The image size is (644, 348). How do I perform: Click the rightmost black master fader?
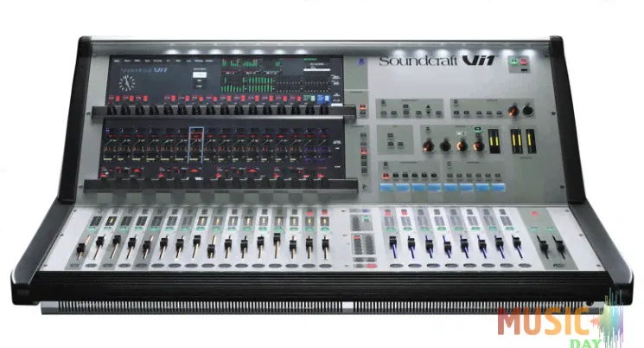(x=559, y=247)
